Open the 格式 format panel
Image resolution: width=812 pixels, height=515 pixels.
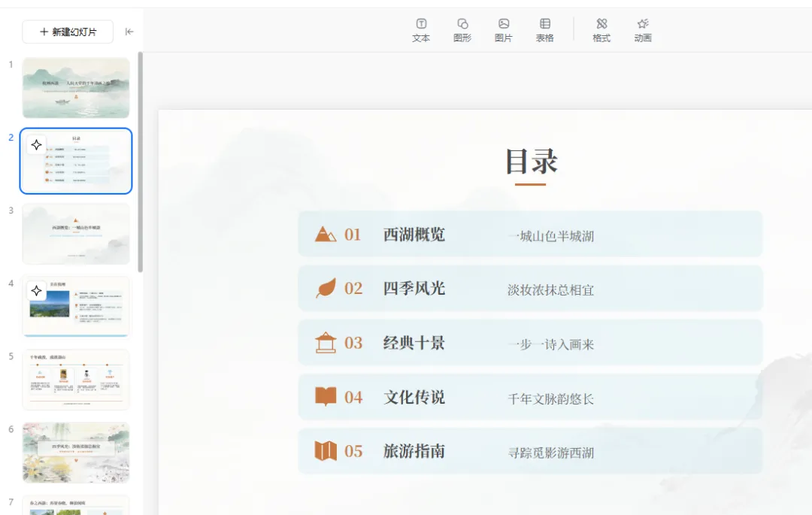point(601,31)
